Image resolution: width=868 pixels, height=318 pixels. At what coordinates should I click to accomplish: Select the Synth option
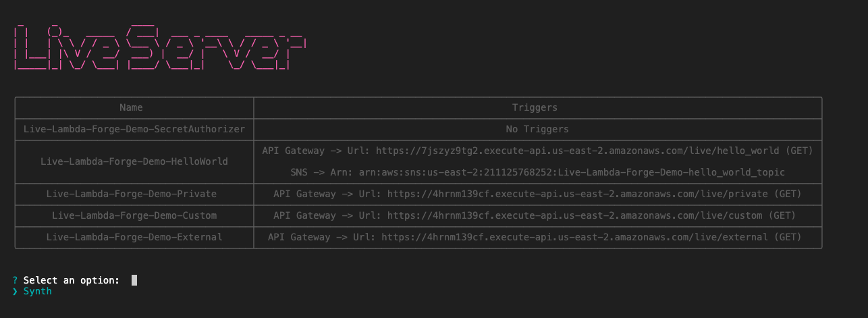[x=37, y=291]
